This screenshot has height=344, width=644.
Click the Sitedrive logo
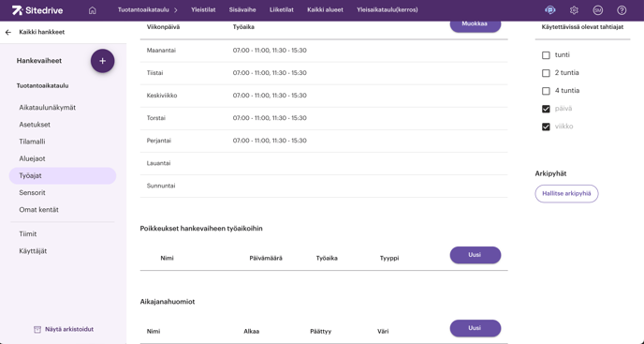(37, 10)
